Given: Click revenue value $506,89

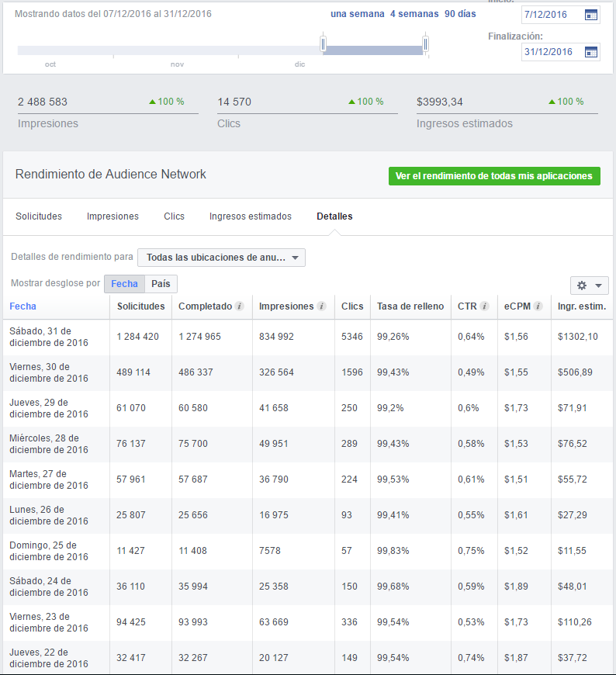Looking at the screenshot, I should coord(575,372).
